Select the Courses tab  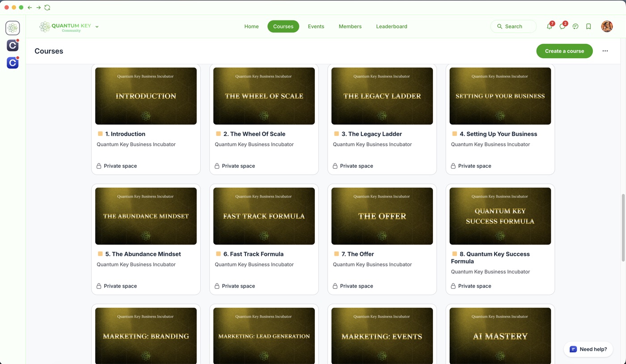(283, 26)
